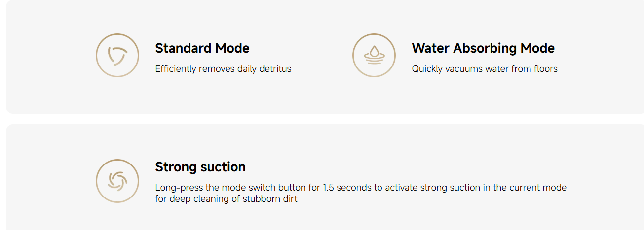Viewport: 644px width, 230px height.
Task: Click the word 'Efficiently' under Standard Mode
Action: coord(176,69)
